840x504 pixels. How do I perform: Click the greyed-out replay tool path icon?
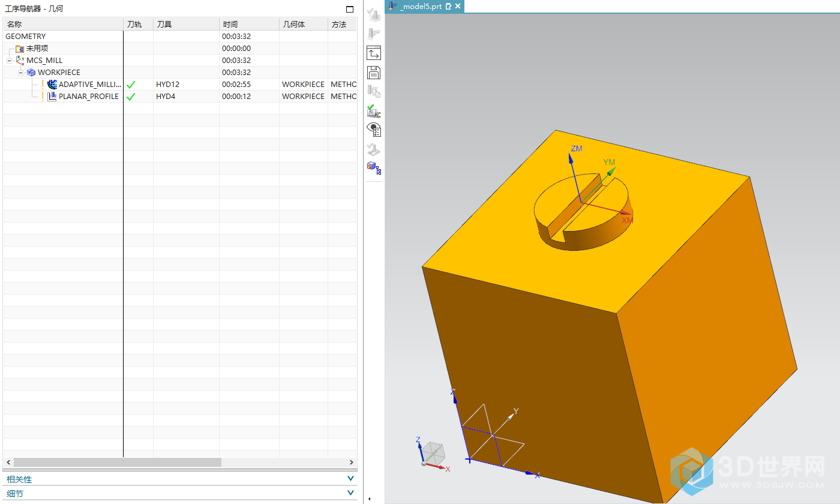coord(374,34)
